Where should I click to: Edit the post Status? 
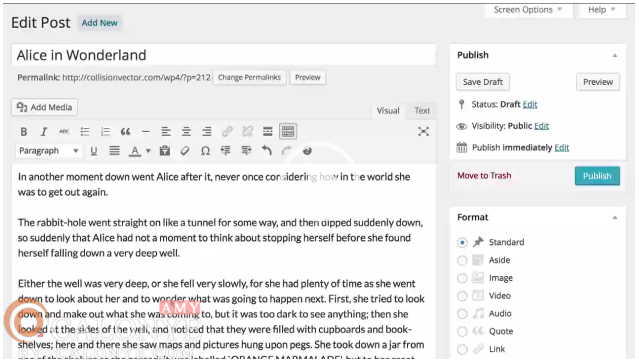tap(530, 104)
